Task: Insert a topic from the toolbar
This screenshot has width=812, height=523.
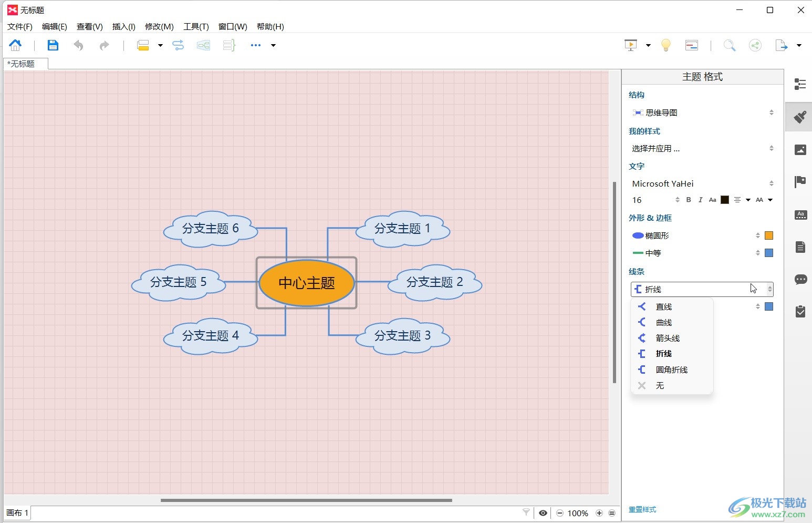Action: click(x=143, y=45)
